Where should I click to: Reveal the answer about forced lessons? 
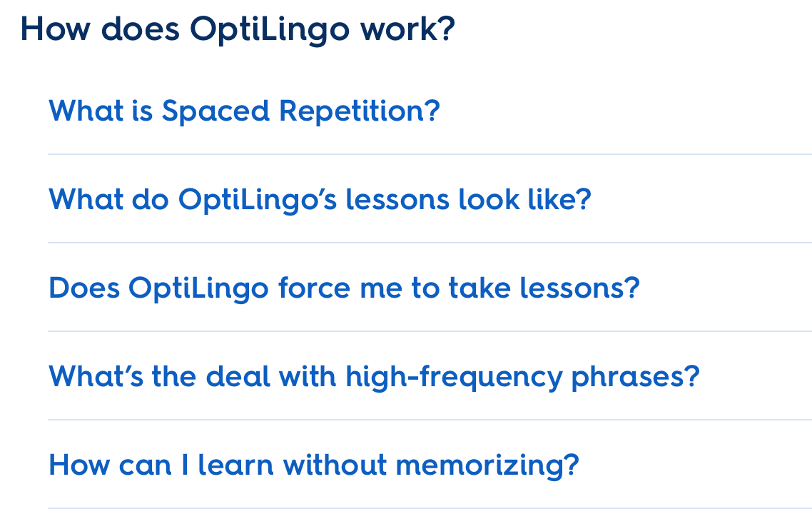point(344,288)
